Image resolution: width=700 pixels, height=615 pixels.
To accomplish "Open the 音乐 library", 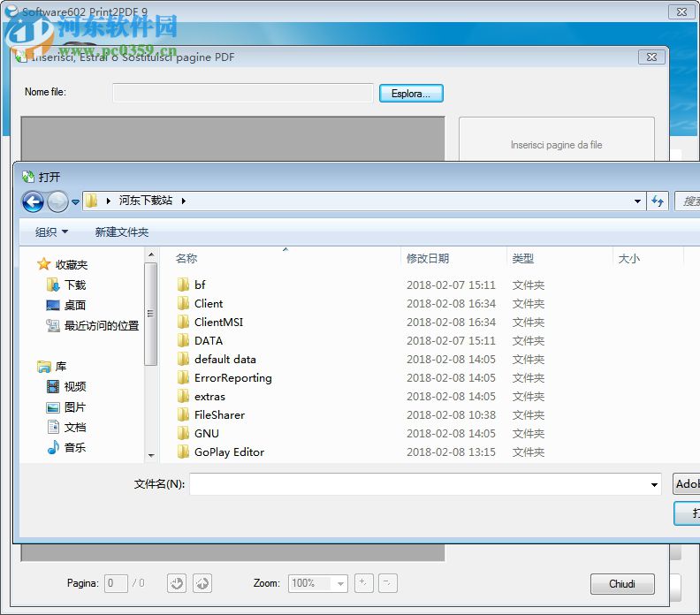I will point(66,448).
